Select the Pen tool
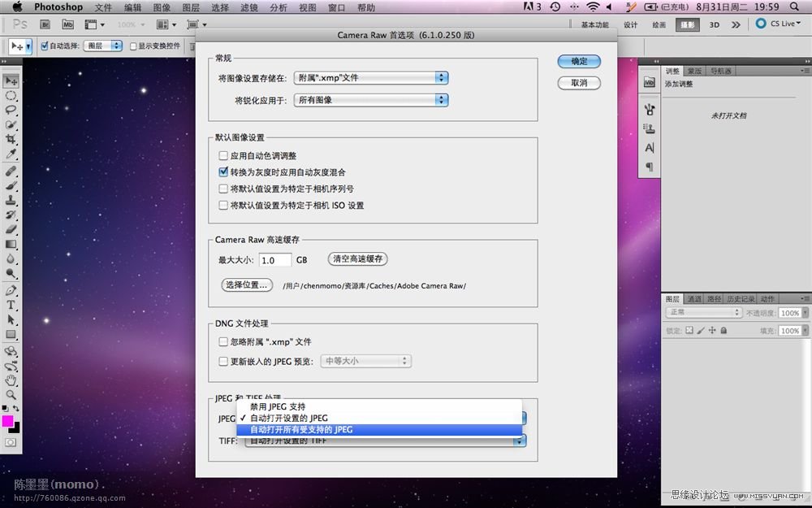 tap(11, 290)
